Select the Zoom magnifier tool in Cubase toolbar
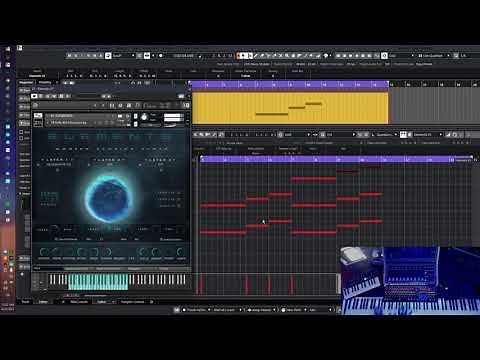Screen dimensions: 480x360 287,55
